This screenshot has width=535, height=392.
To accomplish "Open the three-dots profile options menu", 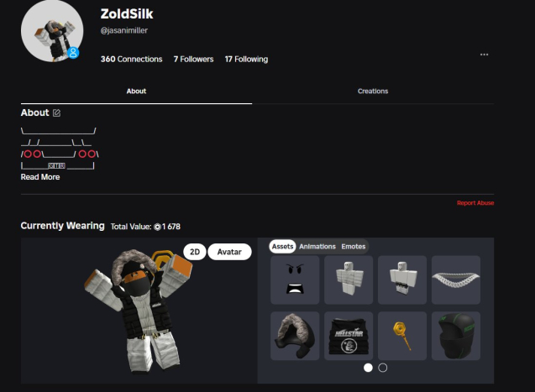I will (484, 55).
